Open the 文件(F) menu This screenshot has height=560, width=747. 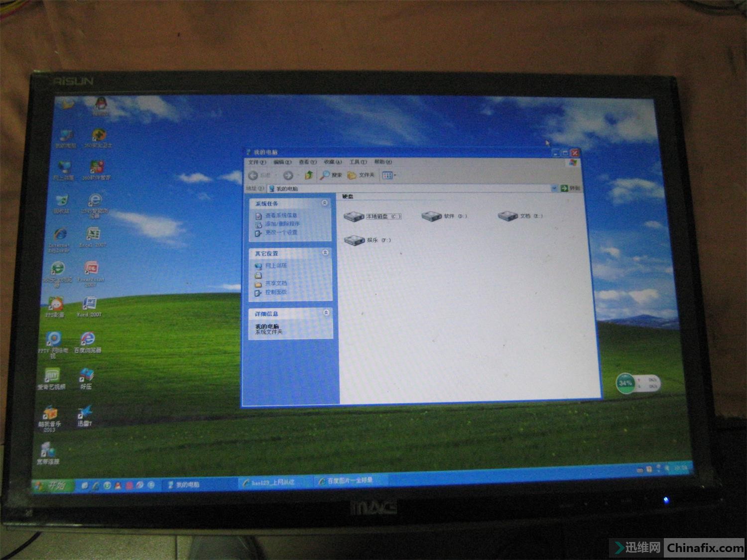coord(257,162)
